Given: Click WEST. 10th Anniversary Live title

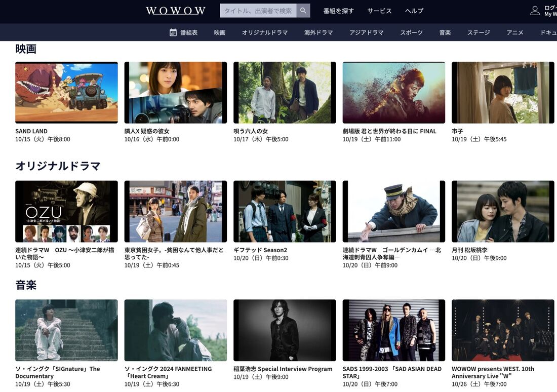Looking at the screenshot, I should tap(493, 372).
